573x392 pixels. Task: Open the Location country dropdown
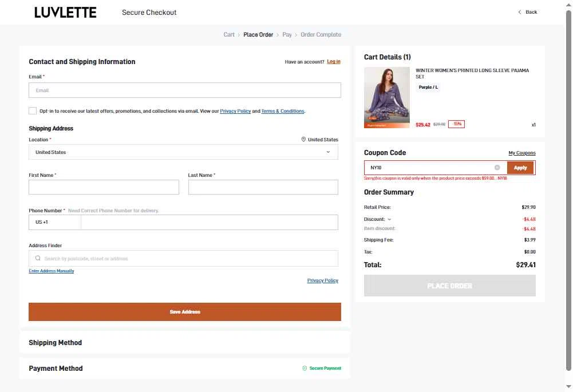[183, 152]
